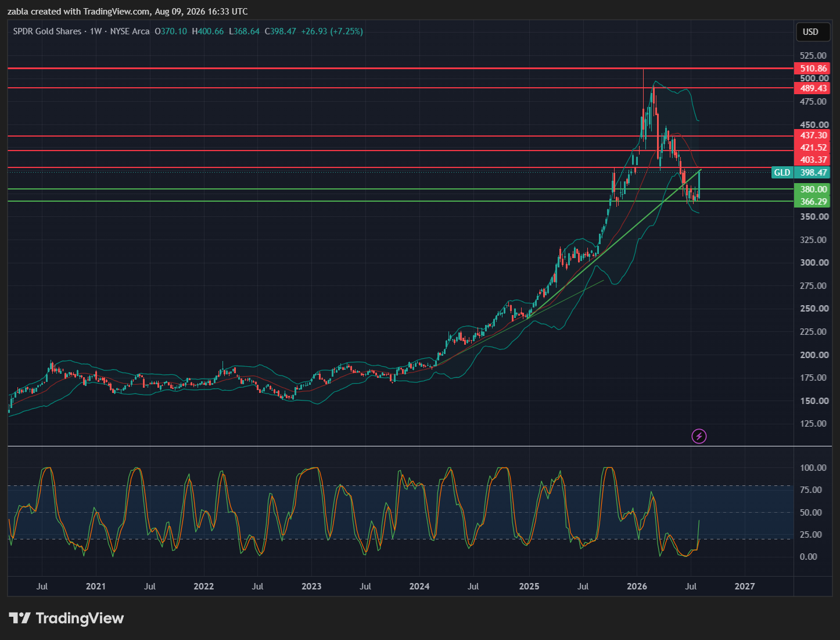Click the high value H400.66
The image size is (840, 640).
(207, 31)
